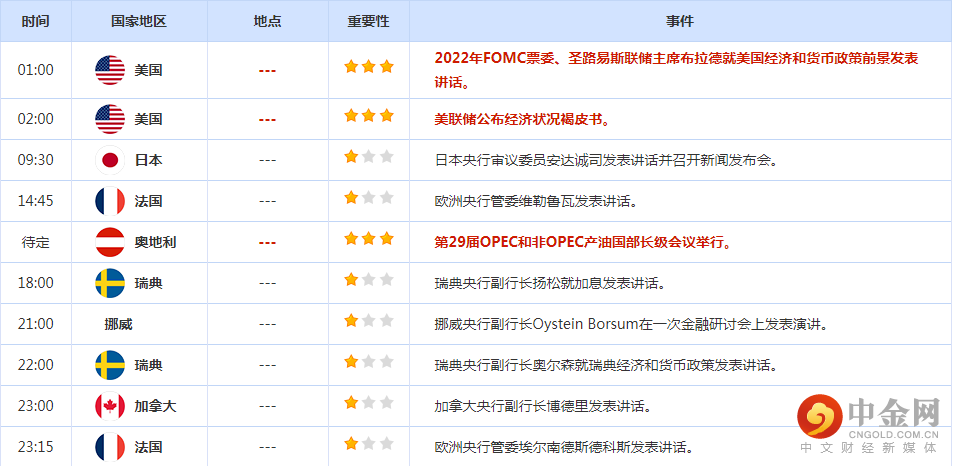
Task: Click the one-star rating in the 21:00 row
Action: [x=369, y=321]
